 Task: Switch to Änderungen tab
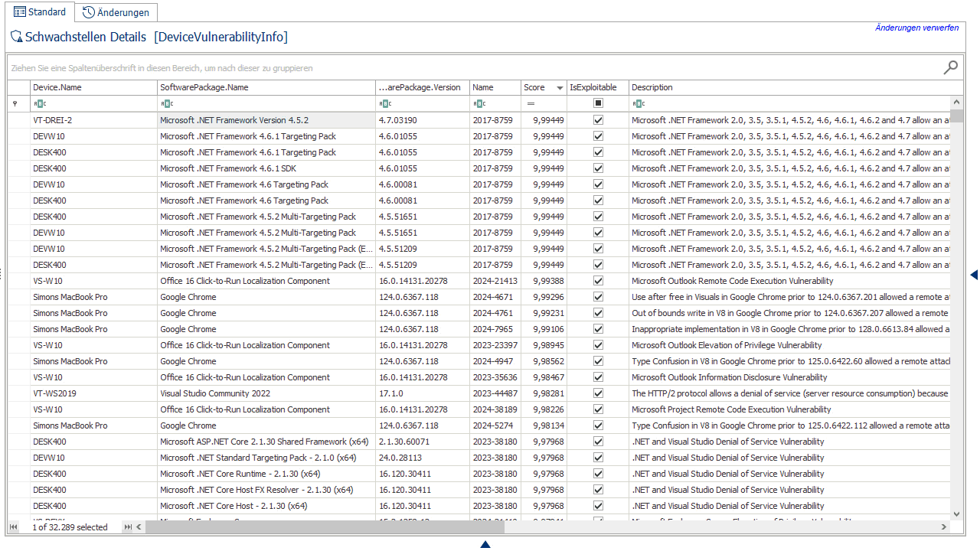tap(116, 12)
